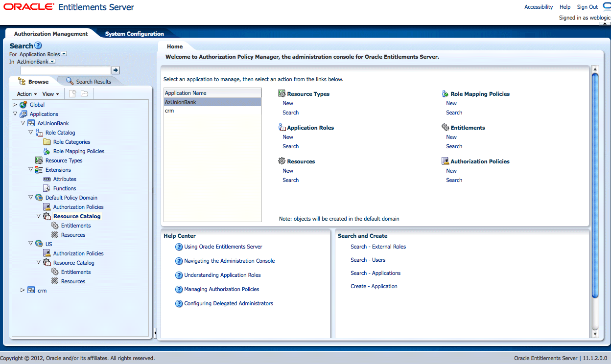Viewport: 611px width, 364px height.
Task: Collapse the Extensions node
Action: 31,170
